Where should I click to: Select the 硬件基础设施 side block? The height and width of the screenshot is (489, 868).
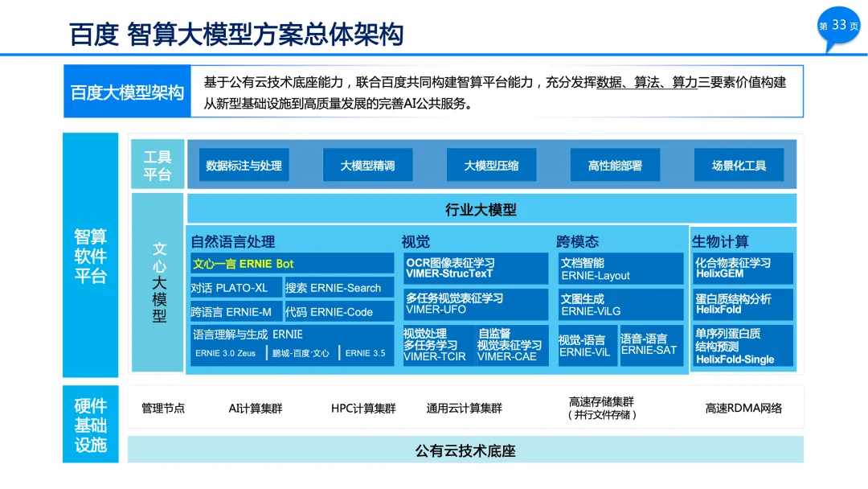coord(90,425)
